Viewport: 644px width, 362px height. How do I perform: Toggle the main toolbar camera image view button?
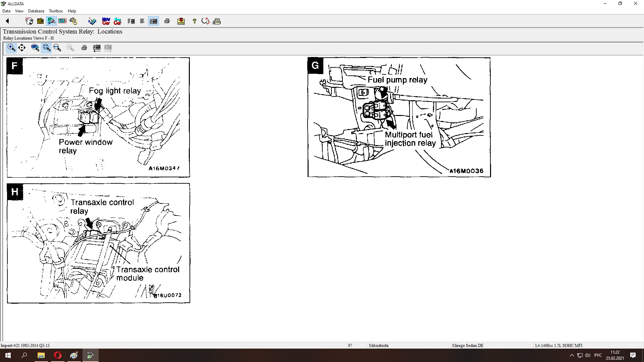pos(153,21)
